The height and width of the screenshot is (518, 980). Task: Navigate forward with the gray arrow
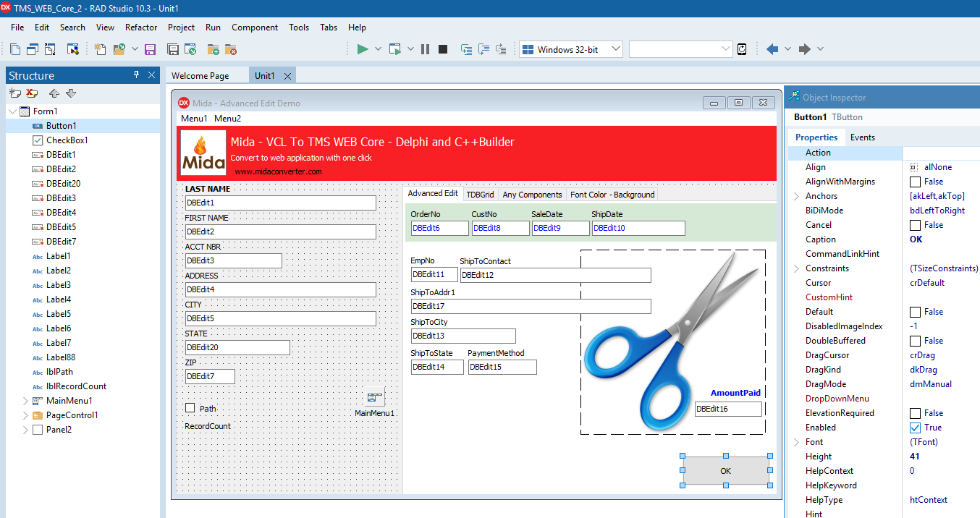tap(805, 49)
